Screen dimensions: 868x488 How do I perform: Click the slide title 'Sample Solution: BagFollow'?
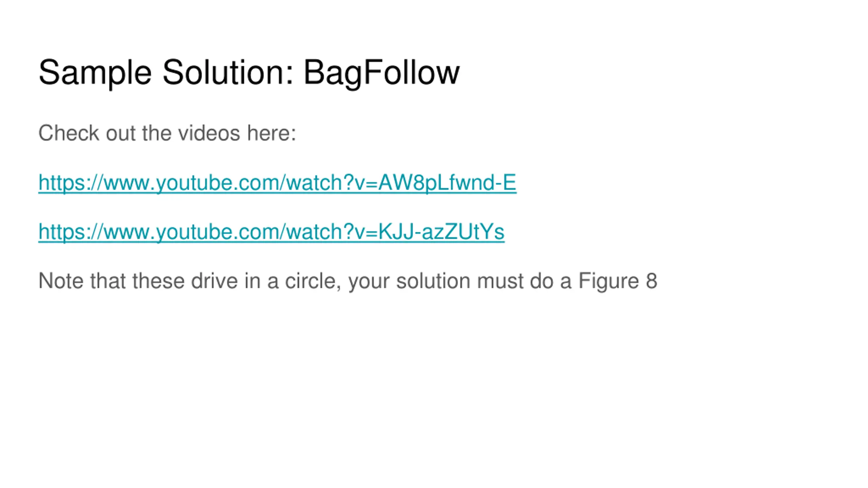click(x=249, y=73)
